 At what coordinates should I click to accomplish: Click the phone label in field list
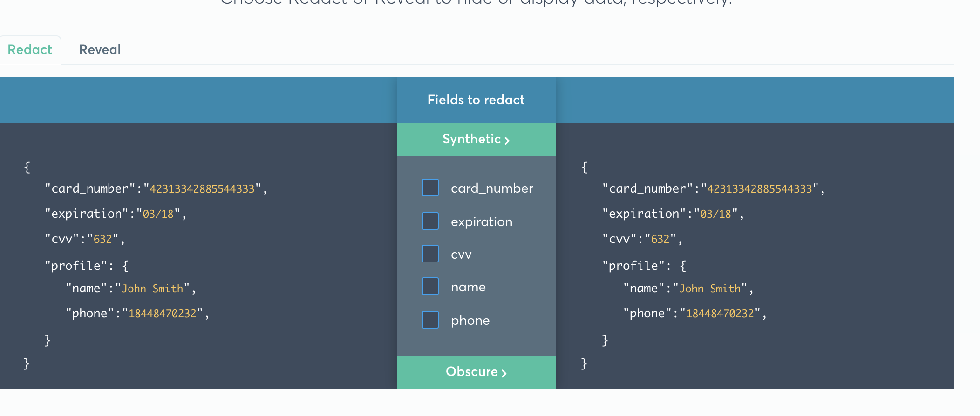(x=470, y=321)
